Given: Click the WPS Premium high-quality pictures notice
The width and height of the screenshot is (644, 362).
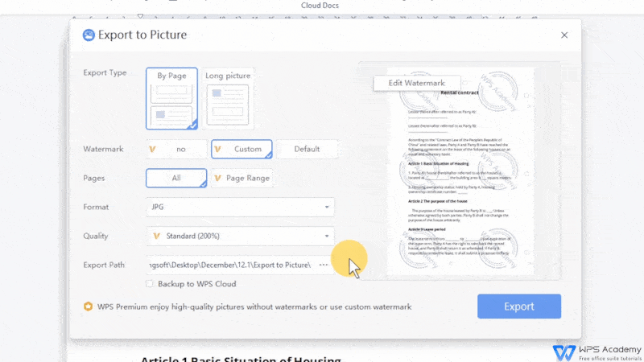Looking at the screenshot, I should pyautogui.click(x=254, y=307).
